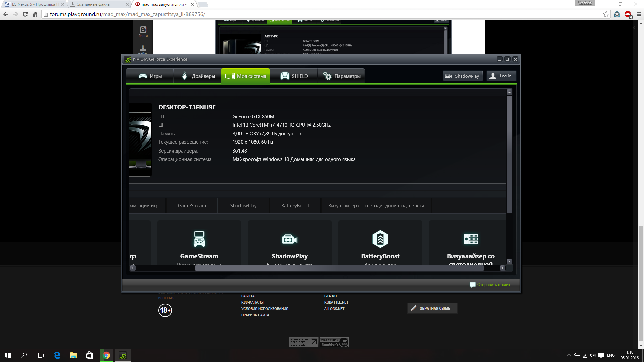Viewport: 644px width, 362px height.
Task: Click the LED visualizer icon
Action: click(471, 239)
